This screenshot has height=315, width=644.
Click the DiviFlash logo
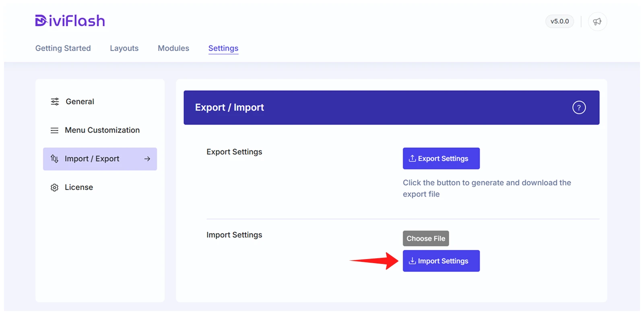pyautogui.click(x=70, y=21)
